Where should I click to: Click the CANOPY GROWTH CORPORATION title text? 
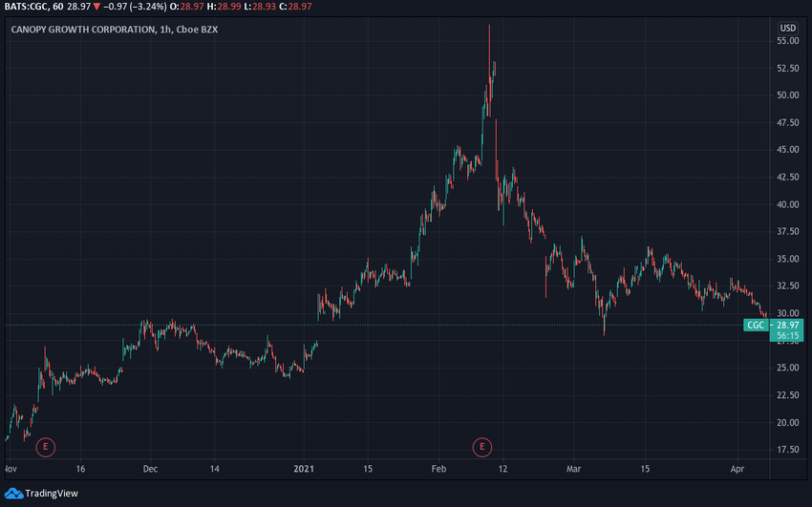83,30
